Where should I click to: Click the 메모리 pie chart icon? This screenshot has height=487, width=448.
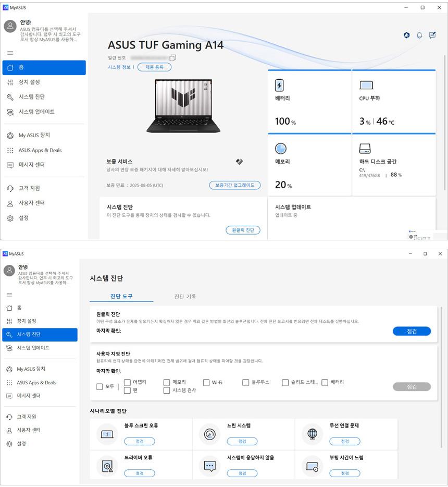point(280,149)
